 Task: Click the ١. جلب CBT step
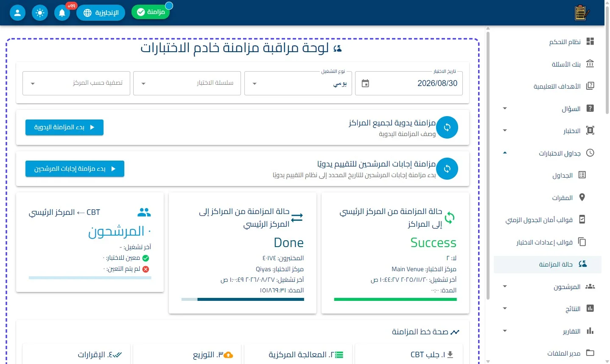click(409, 355)
